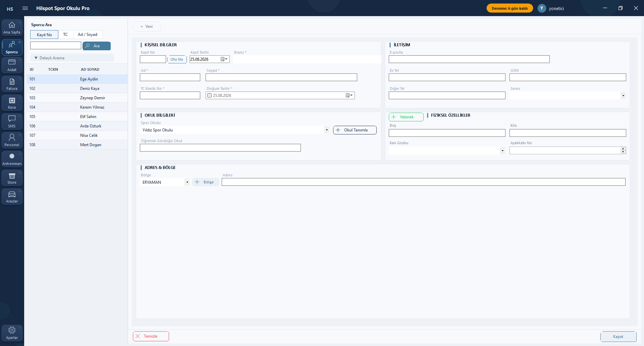Expand the Detaylı Arama section
The width and height of the screenshot is (644, 346).
point(72,58)
